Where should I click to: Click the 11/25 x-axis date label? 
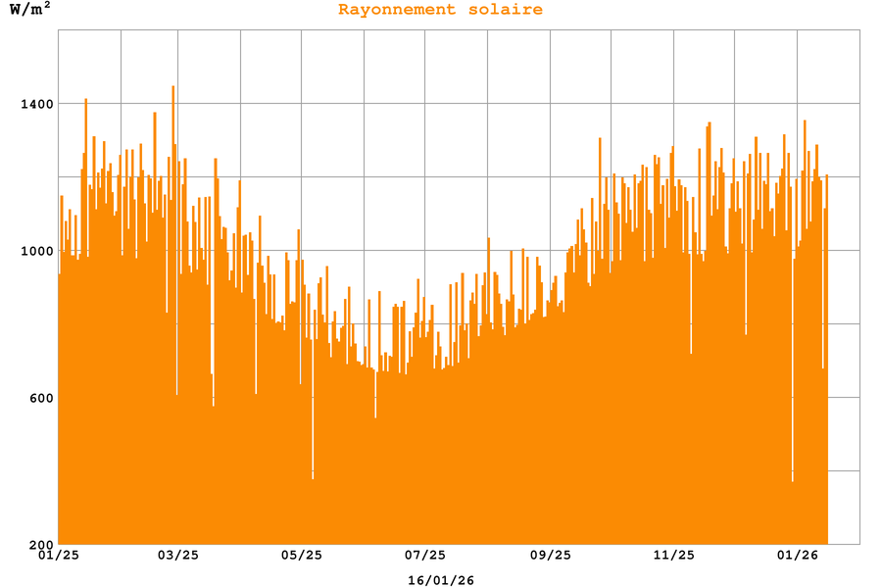tap(673, 556)
